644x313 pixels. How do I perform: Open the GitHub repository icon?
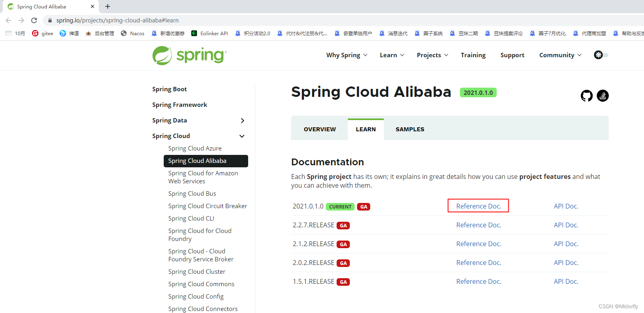(x=586, y=96)
